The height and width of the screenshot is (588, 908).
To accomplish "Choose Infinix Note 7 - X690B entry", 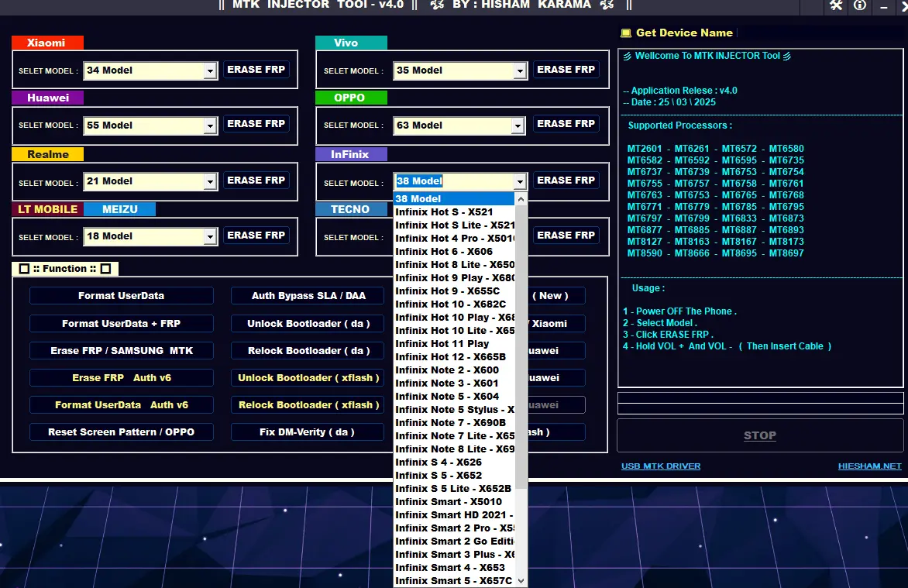I will point(451,423).
